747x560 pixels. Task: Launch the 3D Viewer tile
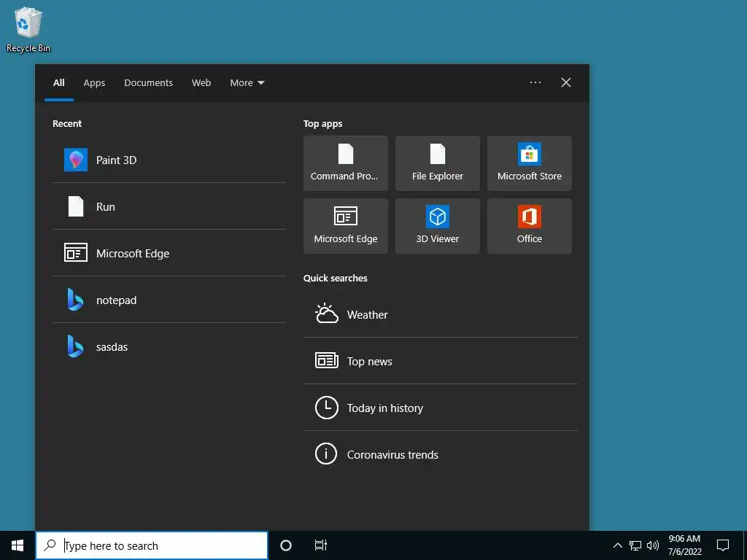(438, 226)
